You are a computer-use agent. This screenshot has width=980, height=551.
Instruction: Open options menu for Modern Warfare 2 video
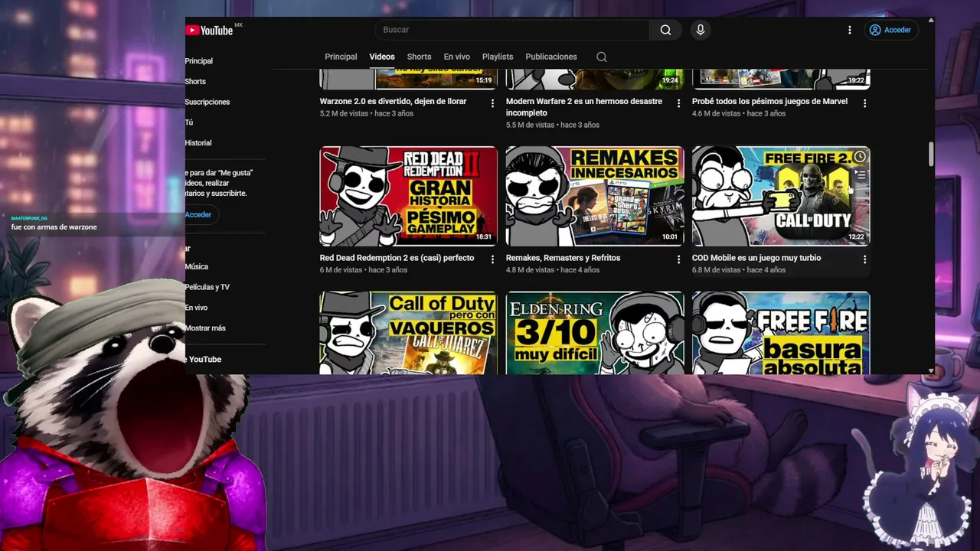click(x=678, y=103)
